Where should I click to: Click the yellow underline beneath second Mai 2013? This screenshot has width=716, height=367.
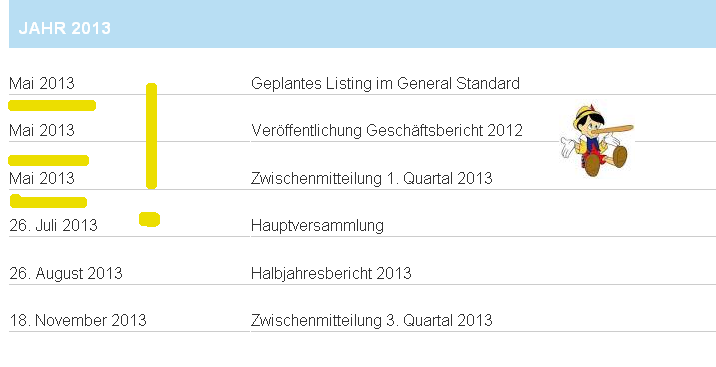[48, 160]
